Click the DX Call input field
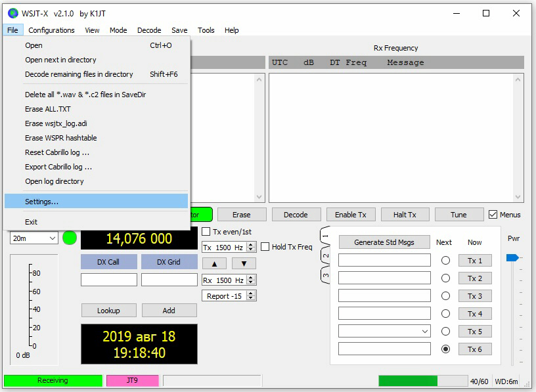Screen dimensions: 536x392 (109, 280)
